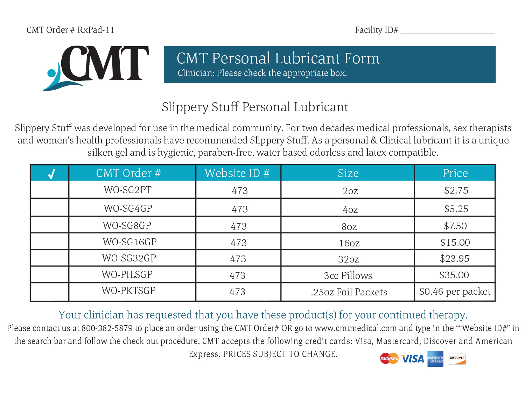
Task: Mark the WO-PILSGP pillows checkbox
Action: pyautogui.click(x=50, y=274)
